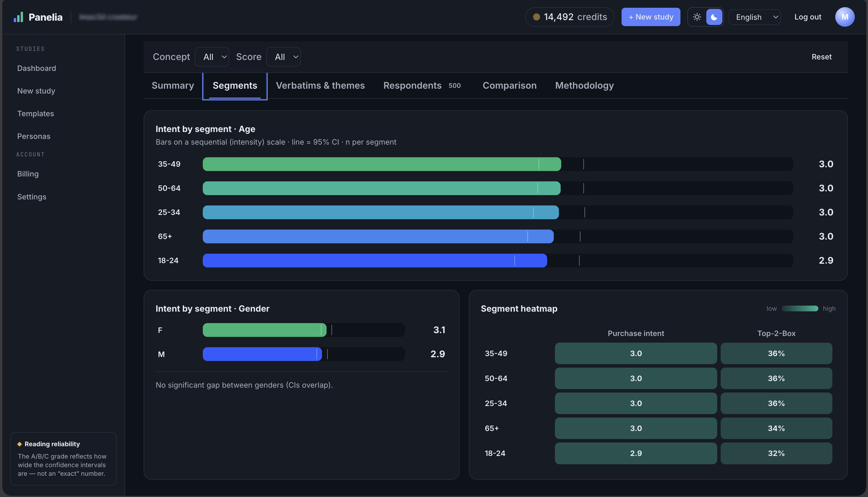Viewport: 868px width, 497px height.
Task: Switch to light theme sun icon
Action: [697, 17]
